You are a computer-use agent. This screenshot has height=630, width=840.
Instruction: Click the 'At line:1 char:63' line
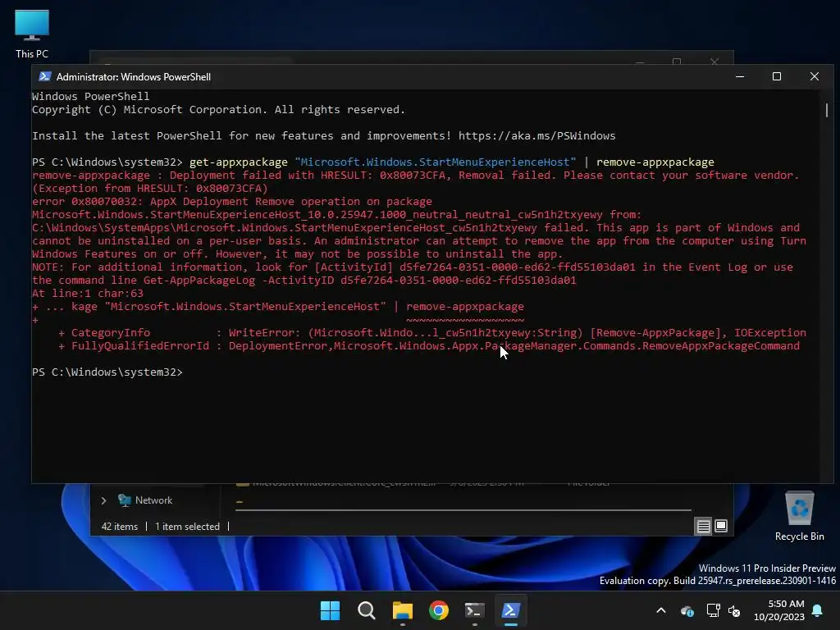click(88, 294)
